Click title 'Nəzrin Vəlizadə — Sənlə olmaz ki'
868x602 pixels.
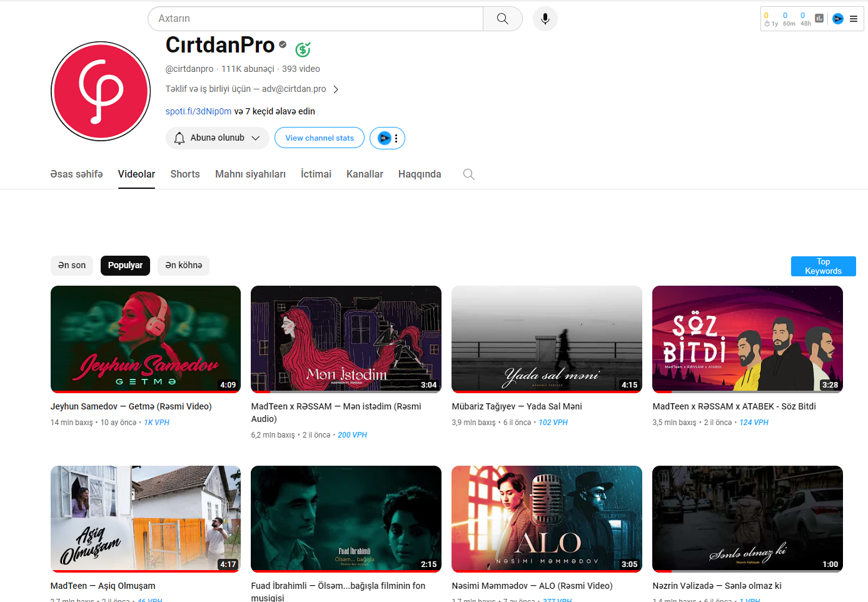717,586
